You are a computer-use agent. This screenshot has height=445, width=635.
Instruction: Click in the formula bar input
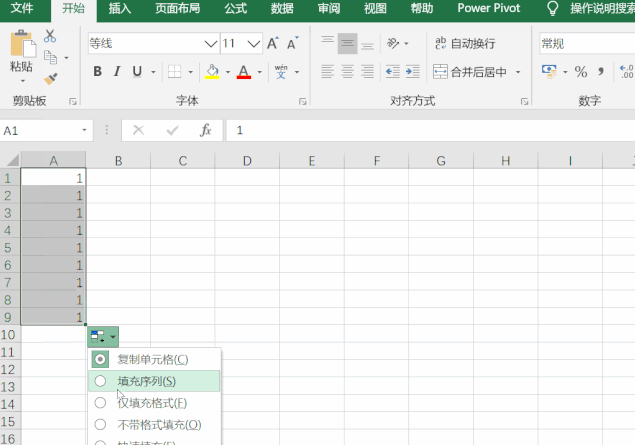[x=430, y=130]
